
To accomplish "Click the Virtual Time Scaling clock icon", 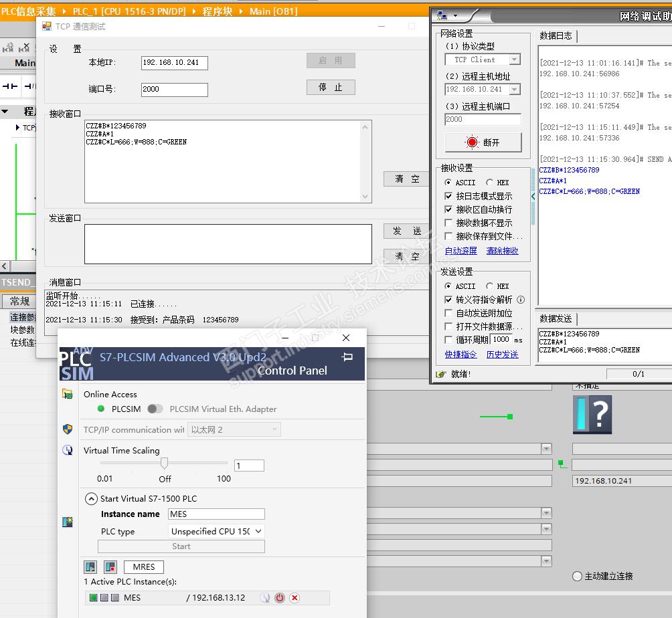I will tap(68, 449).
